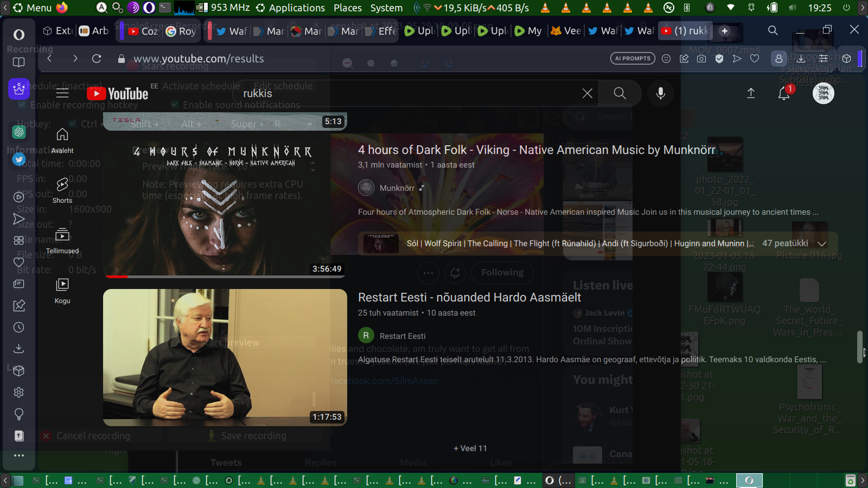Take snapshot with camera toolbar icon
This screenshot has height=488, width=868.
coord(701,59)
